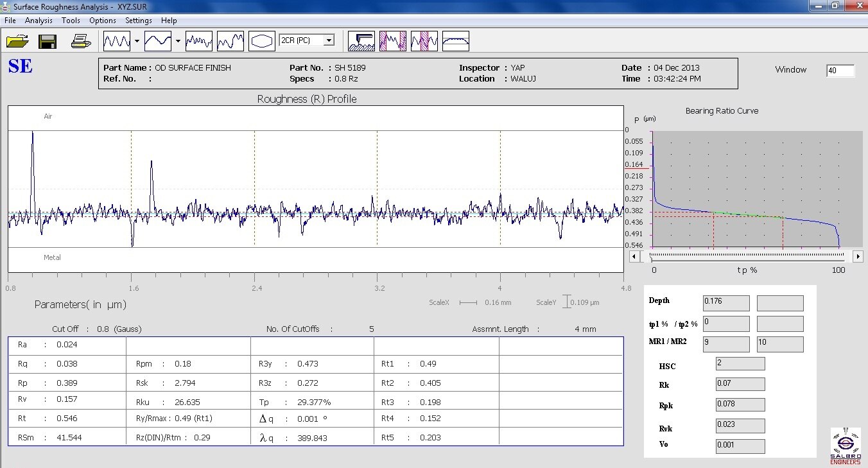Select the smooth waviness curve icon
This screenshot has width=868, height=468.
tap(158, 42)
